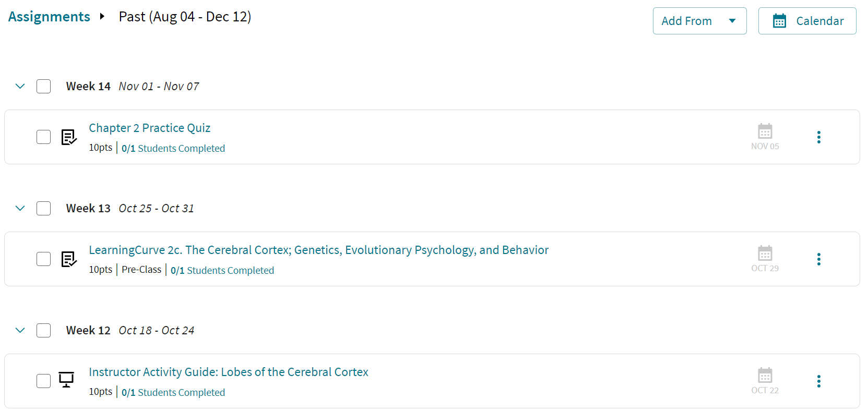This screenshot has width=868, height=411.
Task: Open the kebab menu for Instructor Activity Guide
Action: pyautogui.click(x=819, y=381)
